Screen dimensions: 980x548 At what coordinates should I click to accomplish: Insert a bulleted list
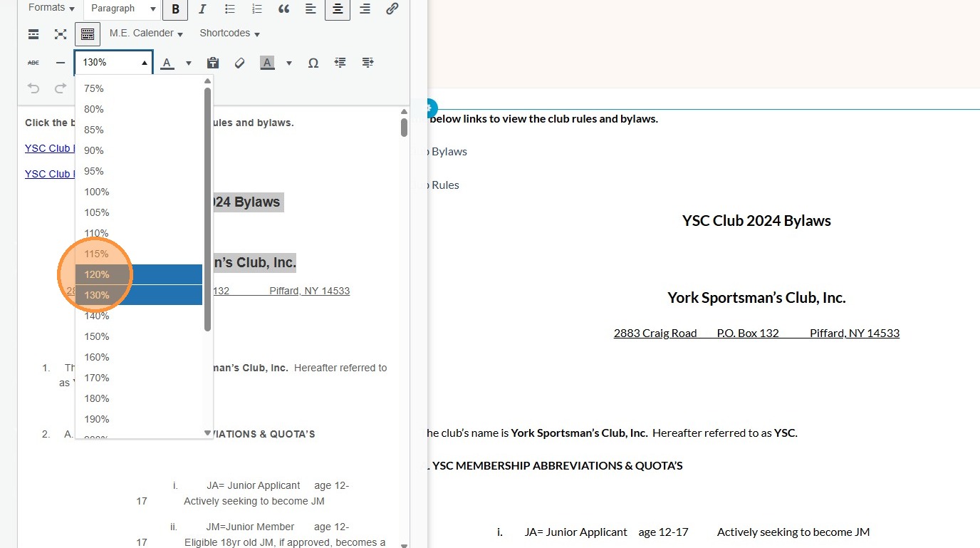(229, 9)
